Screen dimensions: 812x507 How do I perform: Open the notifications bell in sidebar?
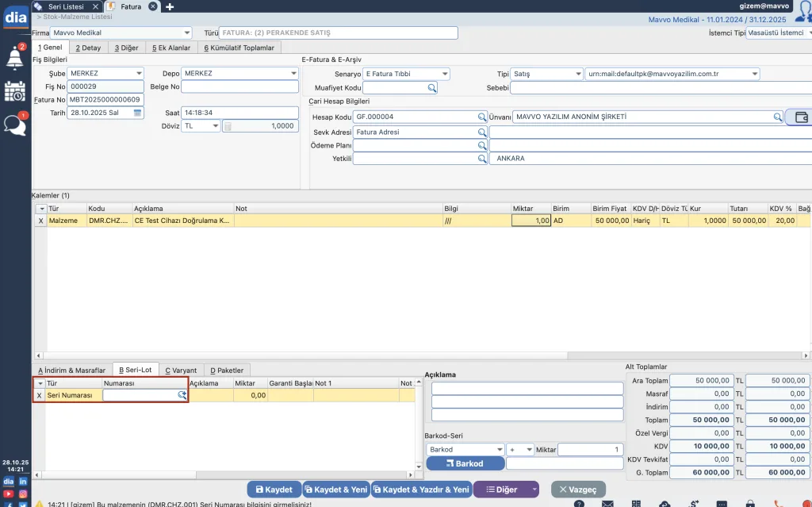tap(15, 58)
